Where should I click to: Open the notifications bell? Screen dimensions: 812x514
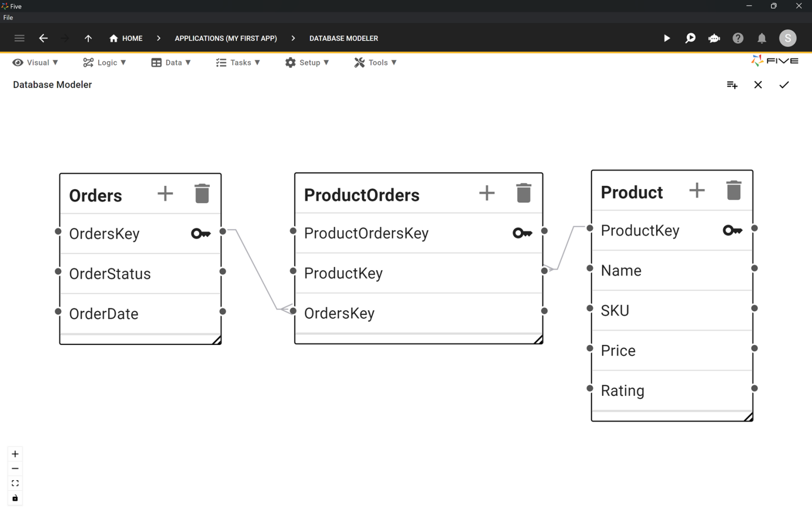click(761, 38)
